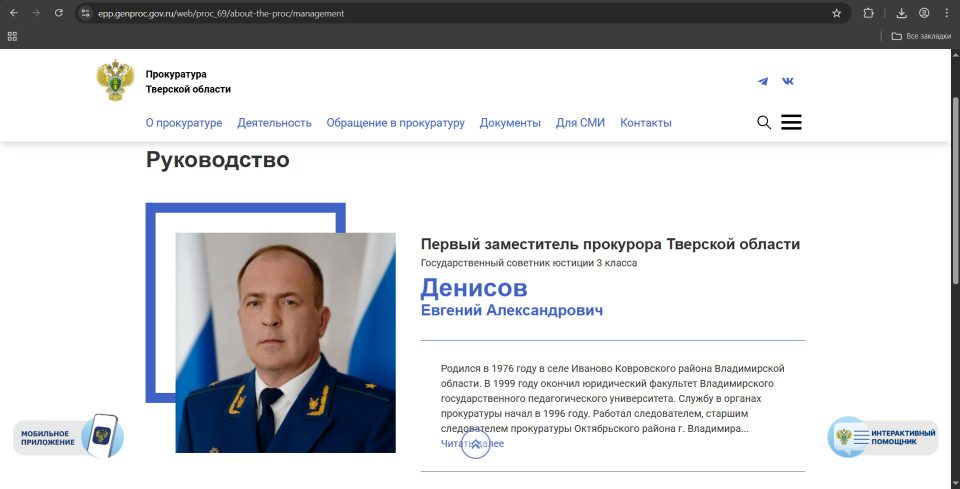This screenshot has height=489, width=960.
Task: Open Chrome downloads icon
Action: pyautogui.click(x=901, y=13)
